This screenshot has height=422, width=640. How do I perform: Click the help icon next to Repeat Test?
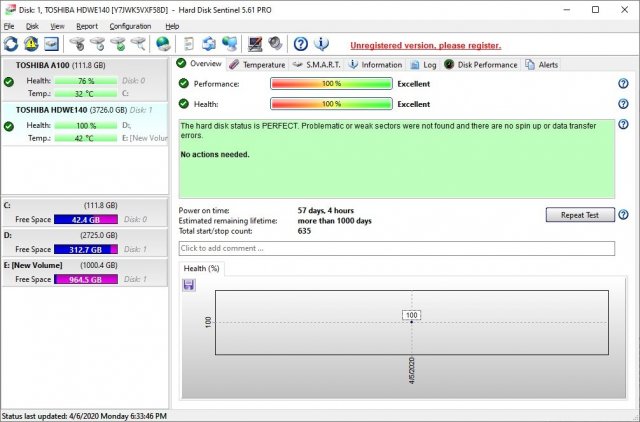click(x=623, y=215)
